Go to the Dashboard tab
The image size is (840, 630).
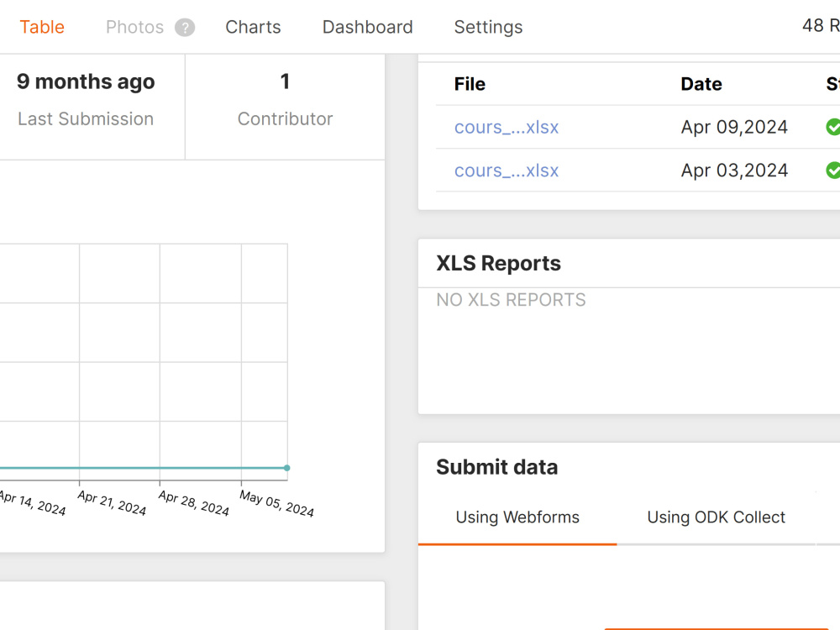pyautogui.click(x=368, y=27)
